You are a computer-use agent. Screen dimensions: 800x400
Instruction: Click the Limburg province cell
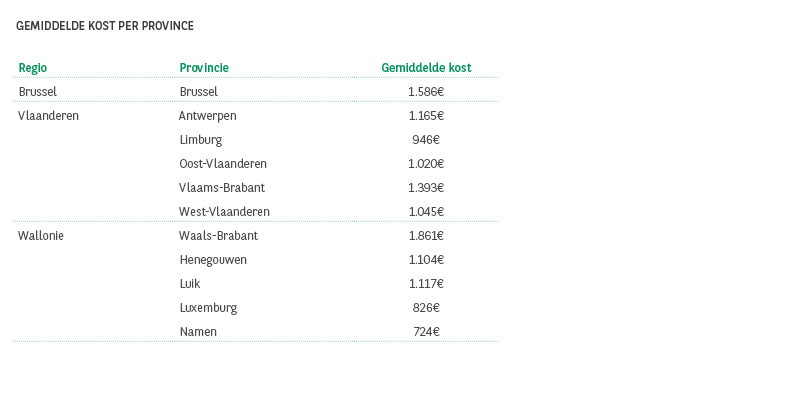201,140
